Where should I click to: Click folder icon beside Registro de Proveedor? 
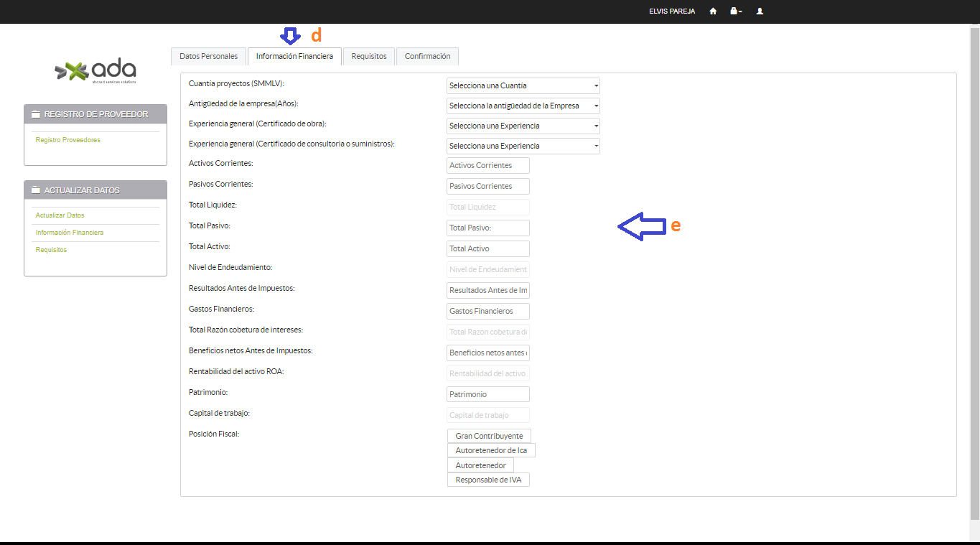point(36,115)
